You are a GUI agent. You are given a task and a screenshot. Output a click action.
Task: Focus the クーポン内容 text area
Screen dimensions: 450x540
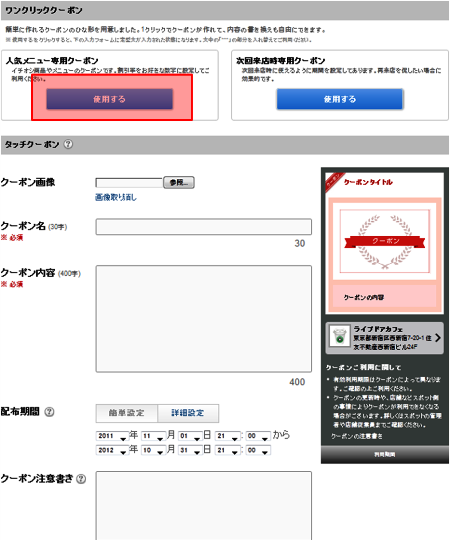[204, 319]
